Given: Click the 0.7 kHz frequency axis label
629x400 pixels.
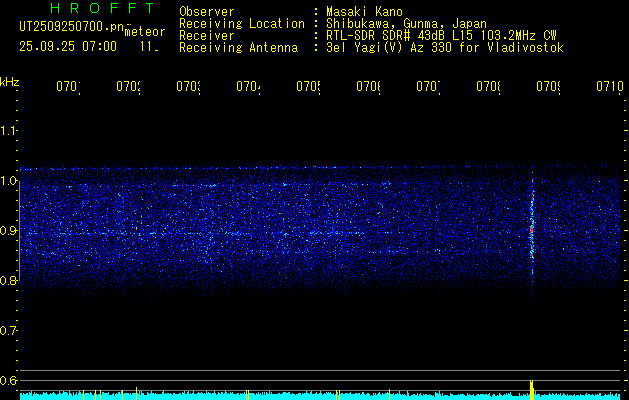Looking at the screenshot, I should click(x=8, y=331).
